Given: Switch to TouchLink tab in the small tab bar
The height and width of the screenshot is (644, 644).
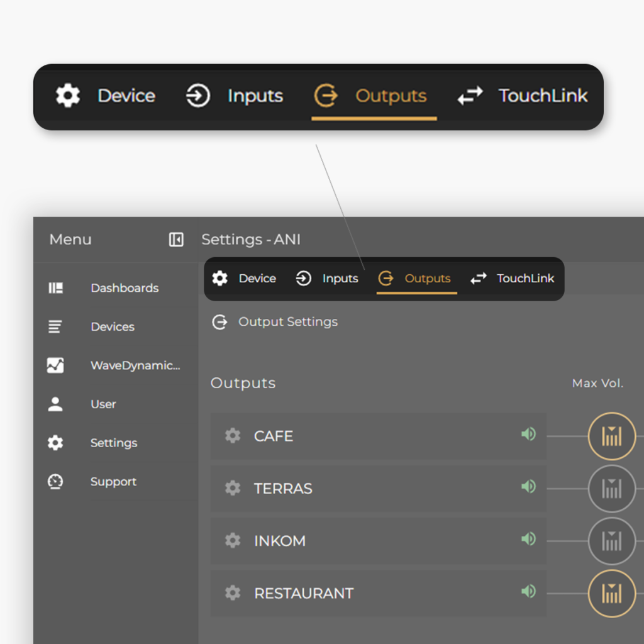Looking at the screenshot, I should pos(513,279).
